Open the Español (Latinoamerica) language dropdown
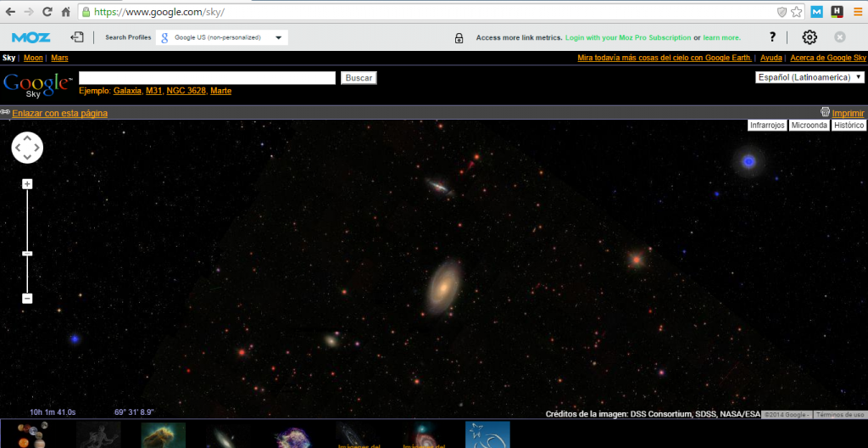 pyautogui.click(x=810, y=77)
